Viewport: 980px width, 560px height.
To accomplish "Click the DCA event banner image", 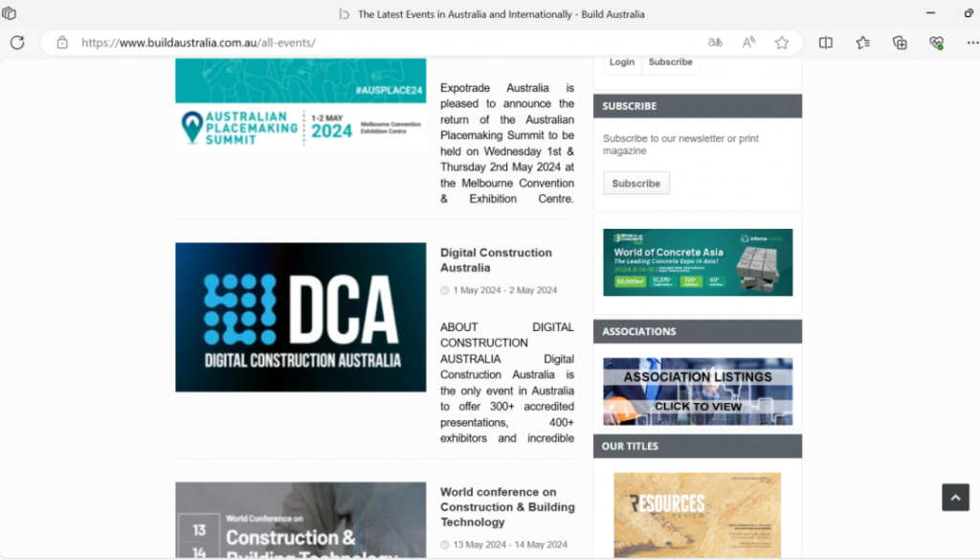I will pyautogui.click(x=301, y=317).
